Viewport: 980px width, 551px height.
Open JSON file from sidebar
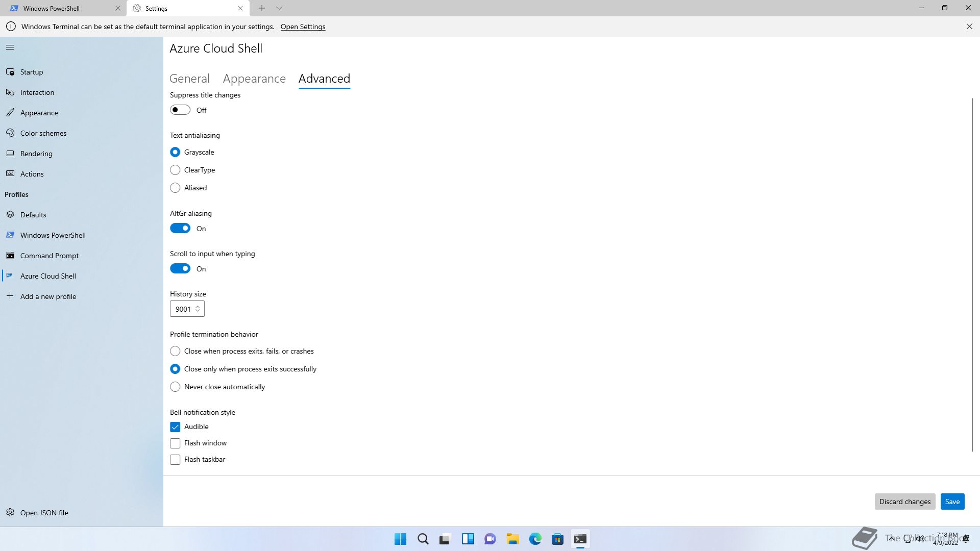click(x=82, y=513)
